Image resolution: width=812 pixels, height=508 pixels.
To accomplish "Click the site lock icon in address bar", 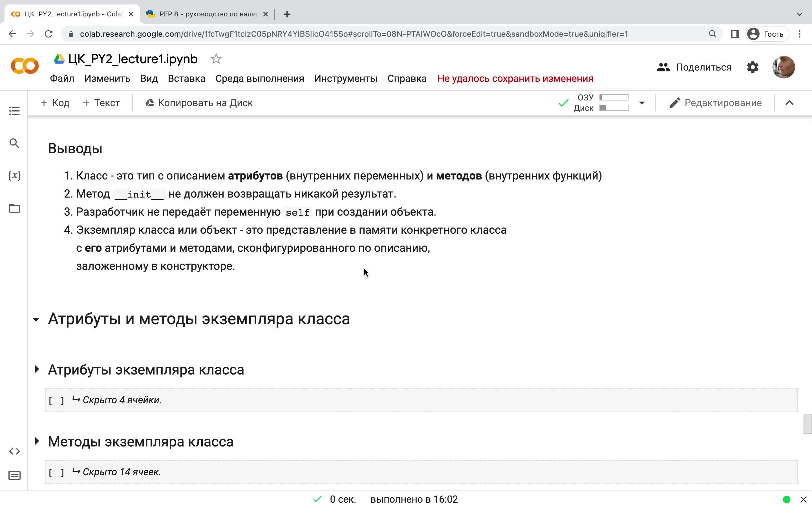I will tap(71, 34).
